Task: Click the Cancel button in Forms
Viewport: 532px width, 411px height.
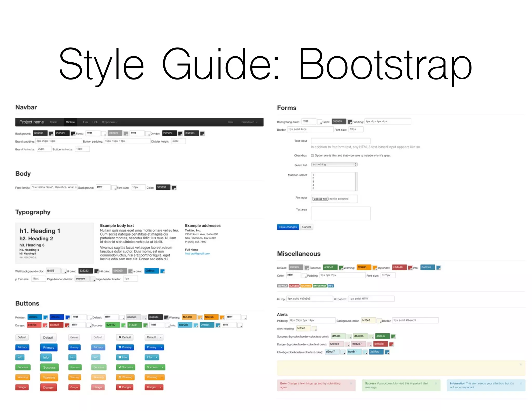Action: pyautogui.click(x=307, y=227)
